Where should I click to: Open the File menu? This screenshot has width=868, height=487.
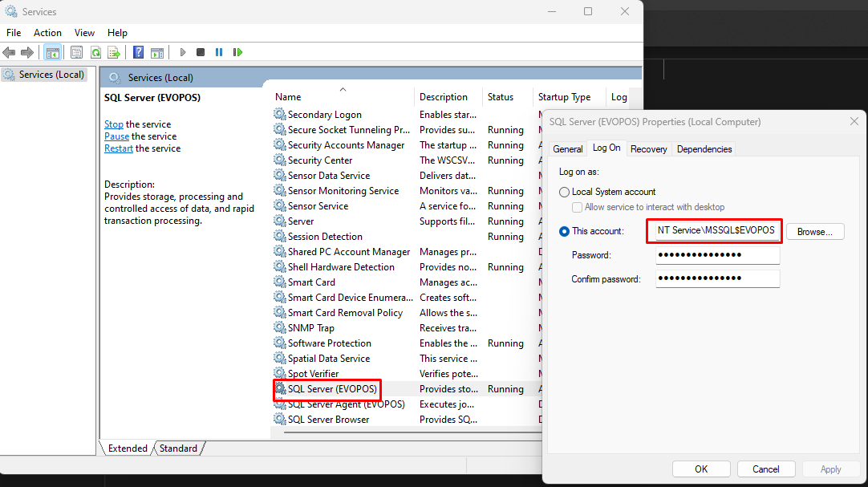tap(14, 33)
